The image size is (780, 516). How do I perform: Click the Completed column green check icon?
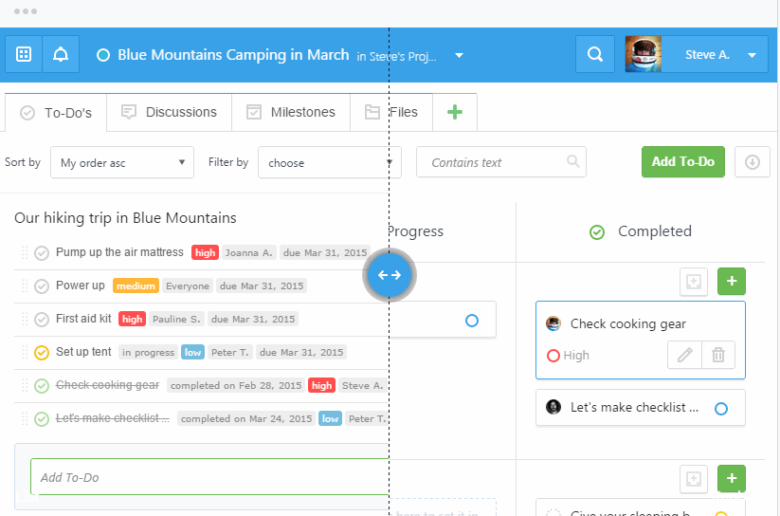coord(597,232)
